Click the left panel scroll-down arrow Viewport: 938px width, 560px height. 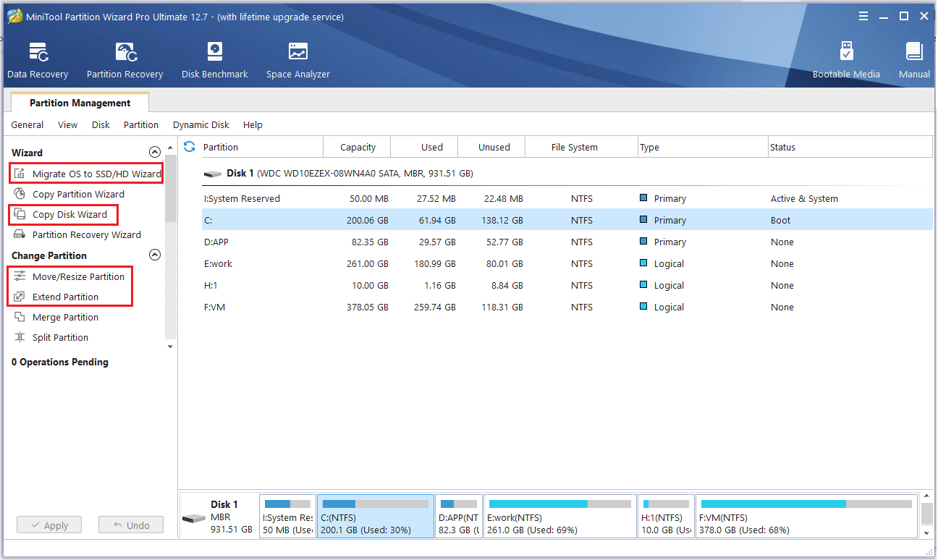pyautogui.click(x=171, y=347)
